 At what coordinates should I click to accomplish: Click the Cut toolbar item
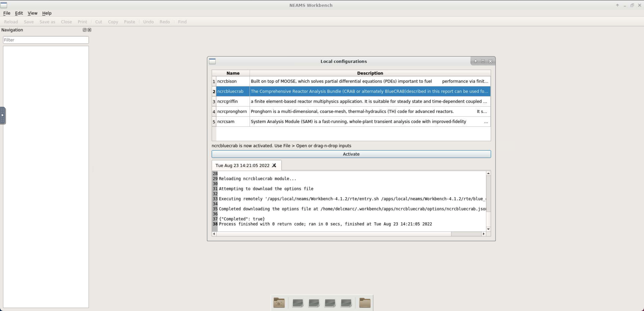(x=98, y=22)
